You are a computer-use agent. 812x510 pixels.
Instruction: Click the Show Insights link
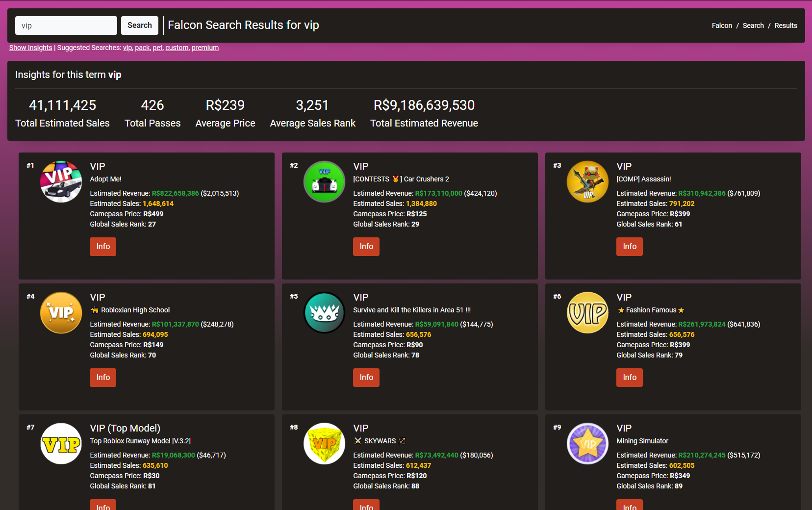(x=30, y=48)
